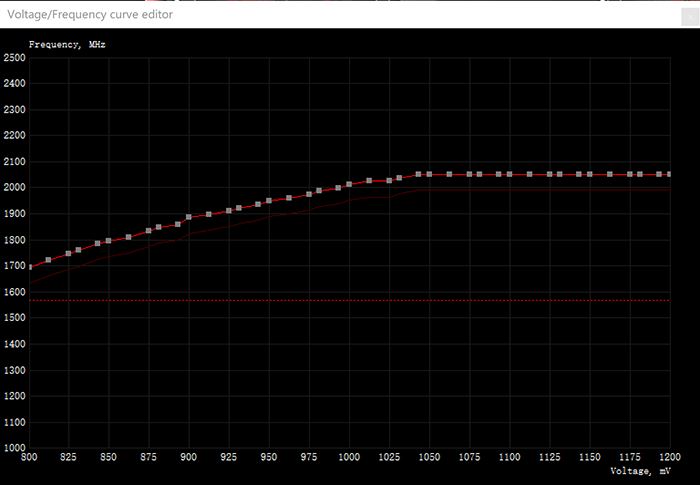Image resolution: width=700 pixels, height=485 pixels.
Task: Select the 1050 mV point on the plateau
Action: (x=429, y=174)
